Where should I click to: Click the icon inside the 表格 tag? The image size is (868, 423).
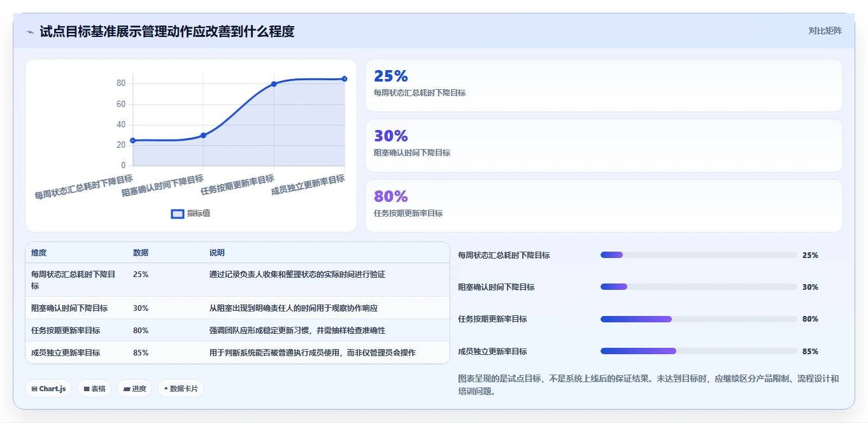87,389
